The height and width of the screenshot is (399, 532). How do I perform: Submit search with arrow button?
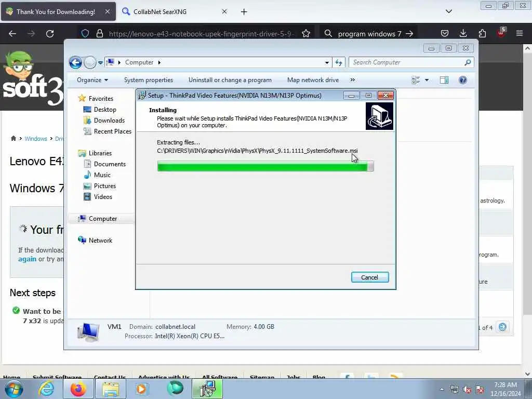(x=410, y=34)
